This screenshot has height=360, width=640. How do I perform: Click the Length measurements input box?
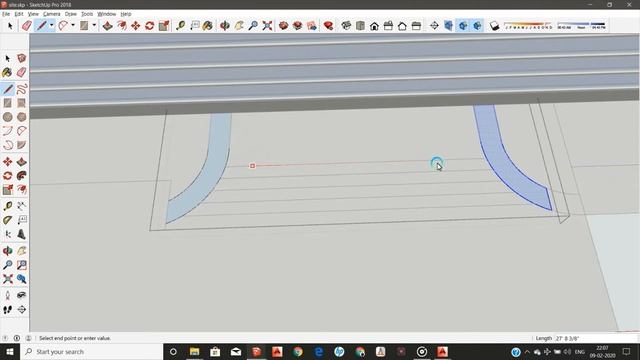click(x=596, y=338)
